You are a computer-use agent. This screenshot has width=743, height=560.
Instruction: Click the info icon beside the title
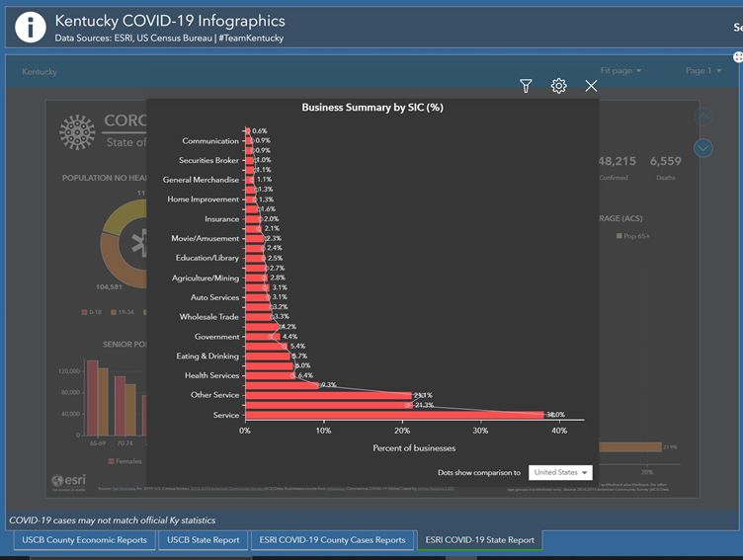click(30, 27)
